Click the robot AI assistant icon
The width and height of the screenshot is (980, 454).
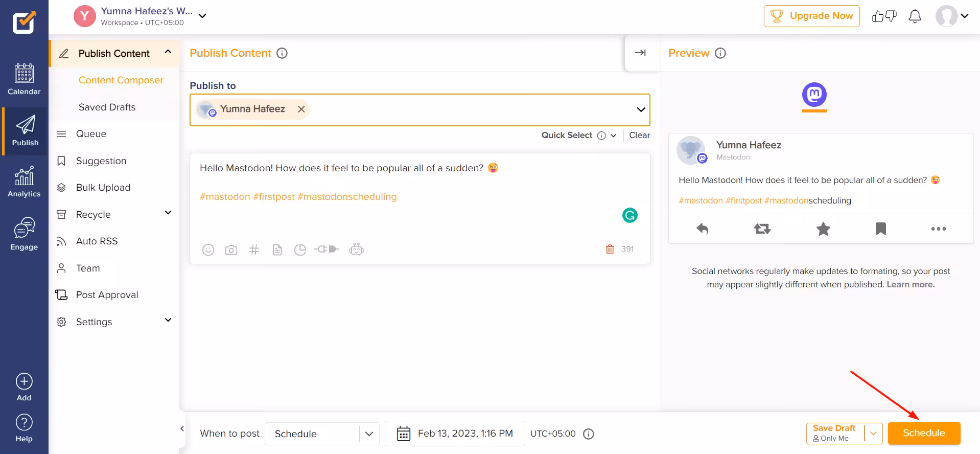click(x=357, y=249)
